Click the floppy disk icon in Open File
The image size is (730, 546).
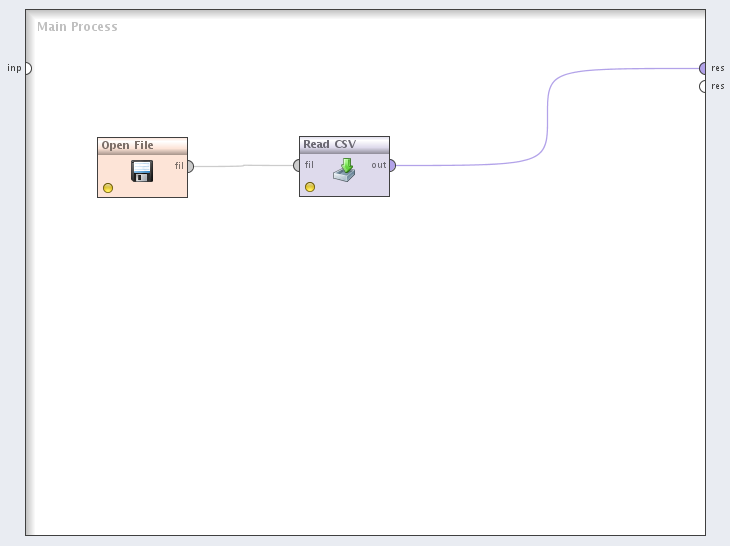coord(142,171)
